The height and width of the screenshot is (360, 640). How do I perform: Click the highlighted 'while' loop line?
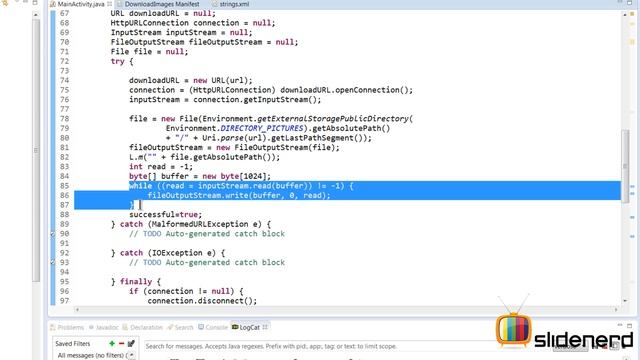241,186
